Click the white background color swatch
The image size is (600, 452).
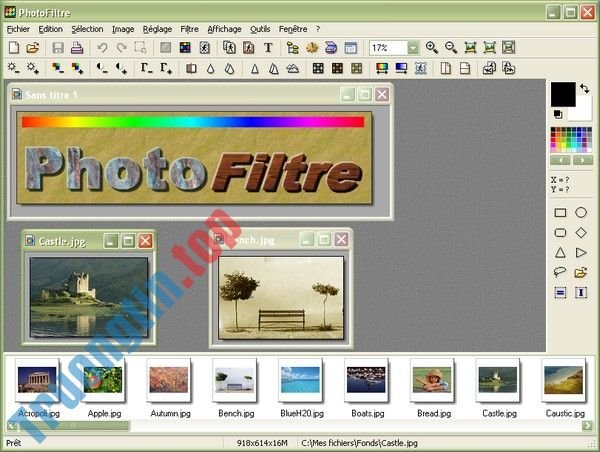click(583, 111)
